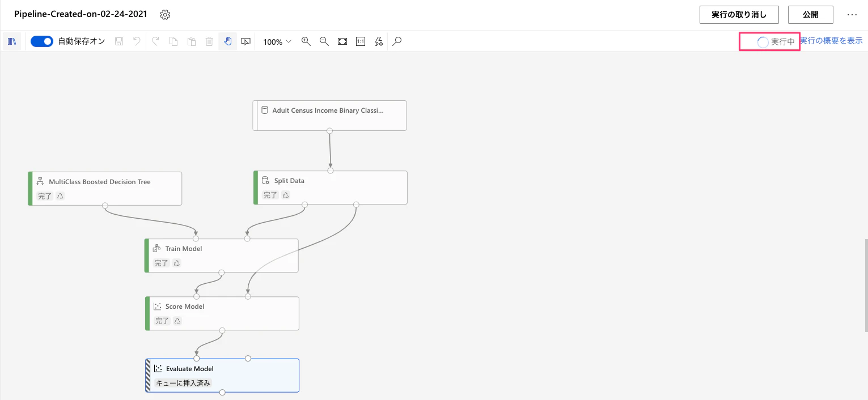The width and height of the screenshot is (868, 400).
Task: Fit the pipeline graph to screen
Action: click(x=342, y=41)
